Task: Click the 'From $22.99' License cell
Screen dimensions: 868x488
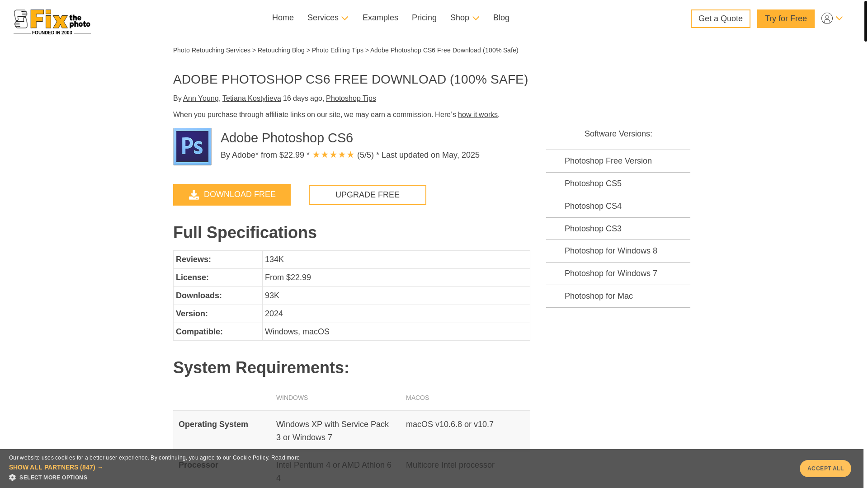Action: (396, 277)
